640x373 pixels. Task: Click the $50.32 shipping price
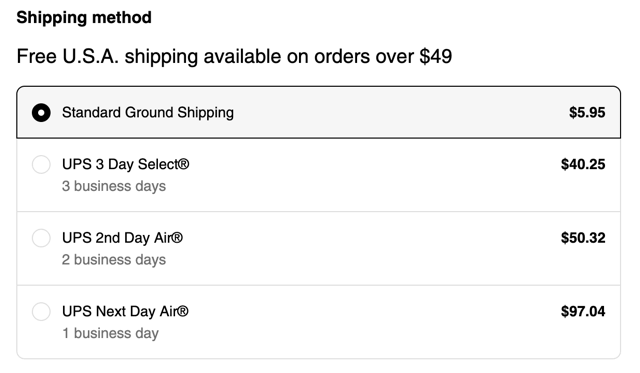pos(583,238)
